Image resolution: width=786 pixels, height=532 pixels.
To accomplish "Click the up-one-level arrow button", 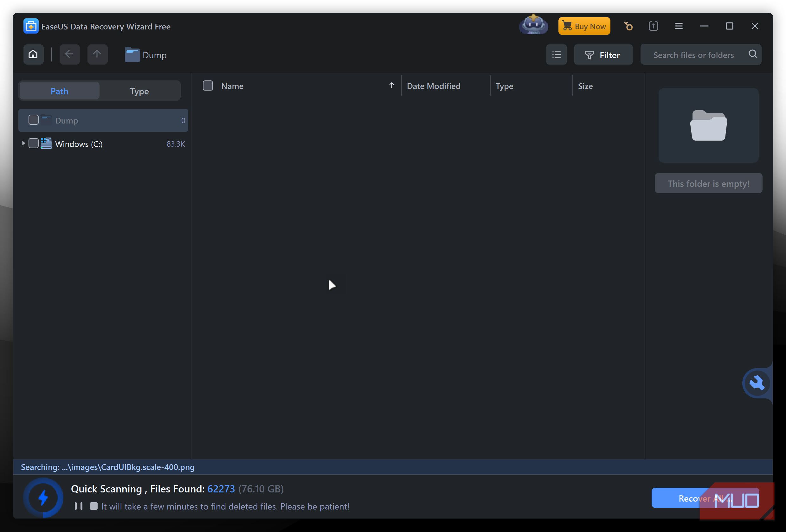I will (97, 54).
